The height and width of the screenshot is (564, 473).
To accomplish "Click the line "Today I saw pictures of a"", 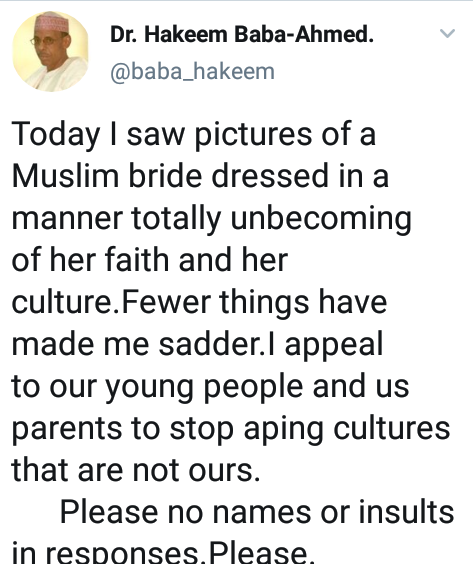I will pos(194,136).
